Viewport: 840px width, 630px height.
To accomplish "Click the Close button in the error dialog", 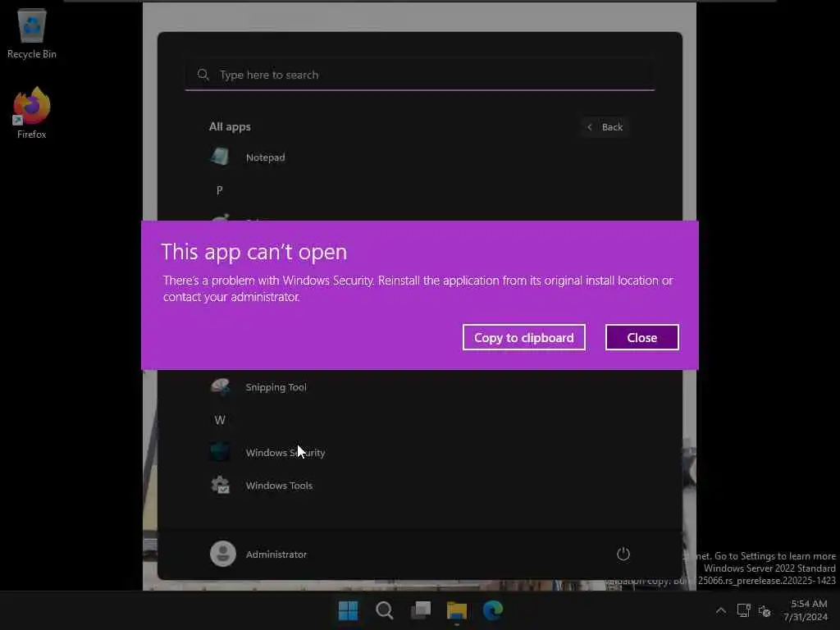I will [x=641, y=337].
